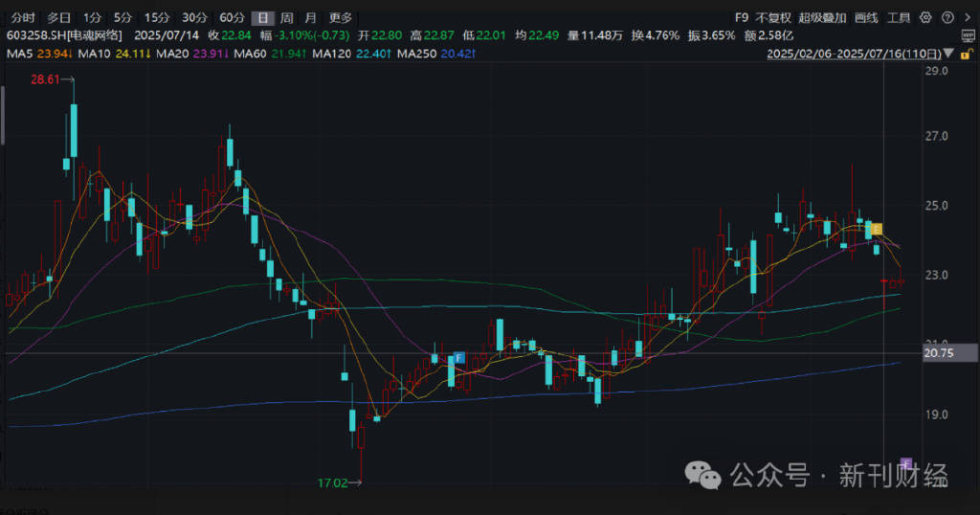Select the 60分 period tab
This screenshot has height=515, width=980.
point(232,17)
